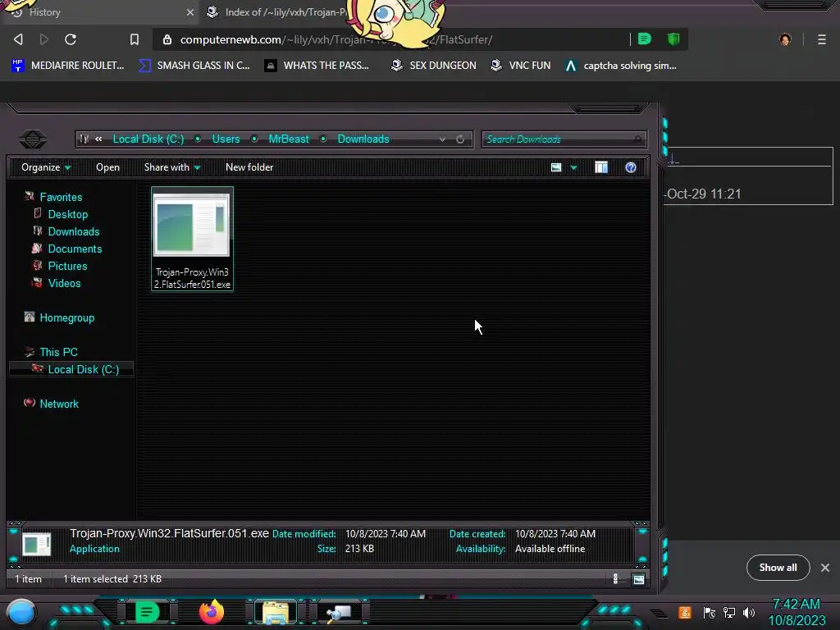Expand Explorer address history dropdown
Image resolution: width=840 pixels, height=630 pixels.
click(x=442, y=139)
